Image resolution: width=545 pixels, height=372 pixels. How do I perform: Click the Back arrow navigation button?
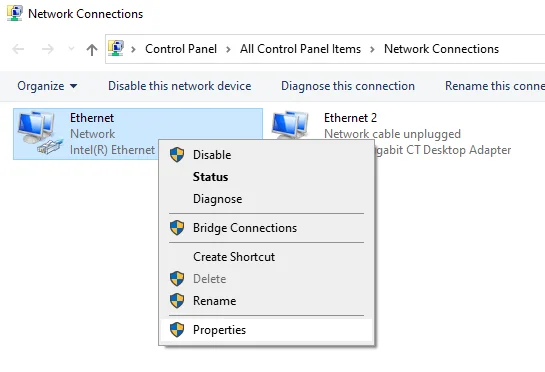(x=18, y=49)
